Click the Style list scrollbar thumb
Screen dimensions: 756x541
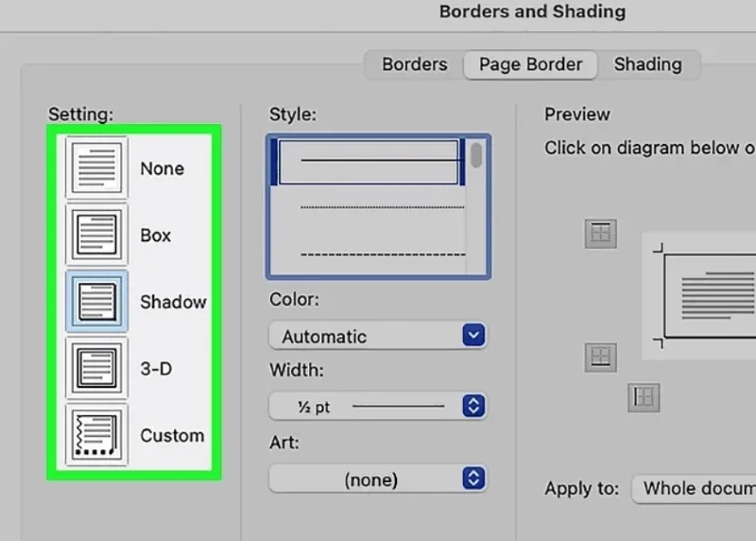(476, 155)
